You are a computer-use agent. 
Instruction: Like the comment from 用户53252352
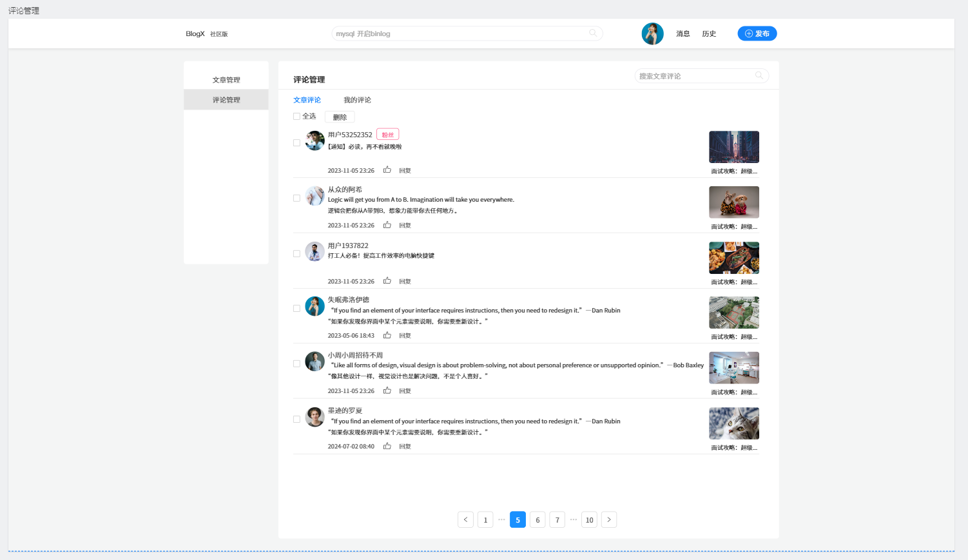(387, 170)
